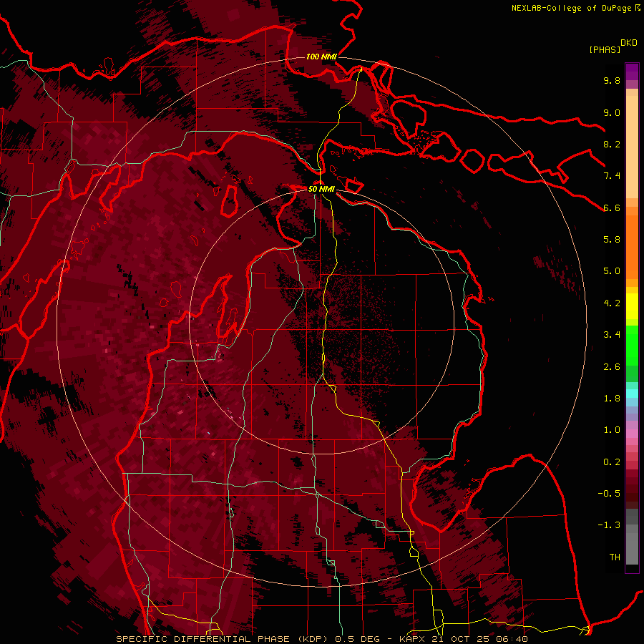644x644 pixels.
Task: Select the 5.8 legend value
Action: click(x=612, y=240)
